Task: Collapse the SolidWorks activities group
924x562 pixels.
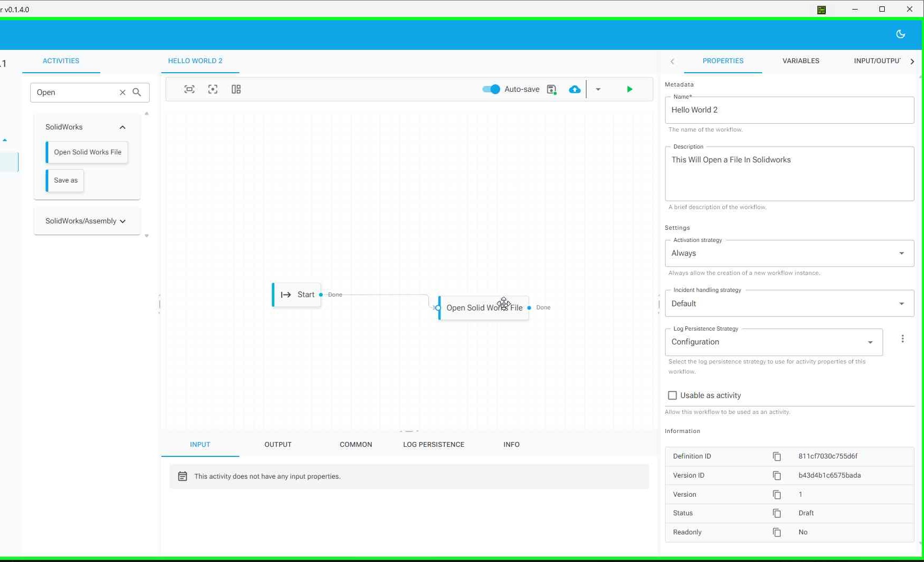Action: coord(122,127)
